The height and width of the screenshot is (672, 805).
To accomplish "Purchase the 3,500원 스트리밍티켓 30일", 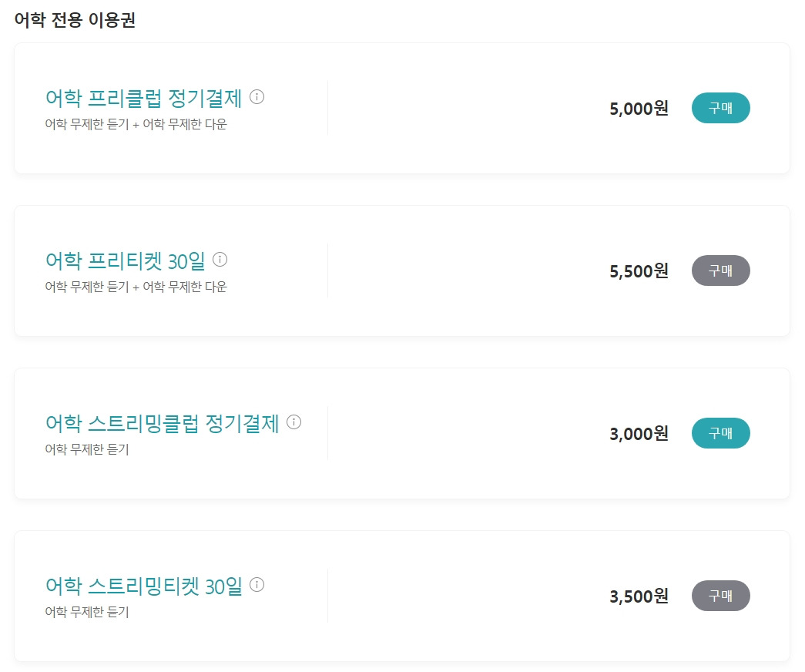I will pyautogui.click(x=720, y=596).
